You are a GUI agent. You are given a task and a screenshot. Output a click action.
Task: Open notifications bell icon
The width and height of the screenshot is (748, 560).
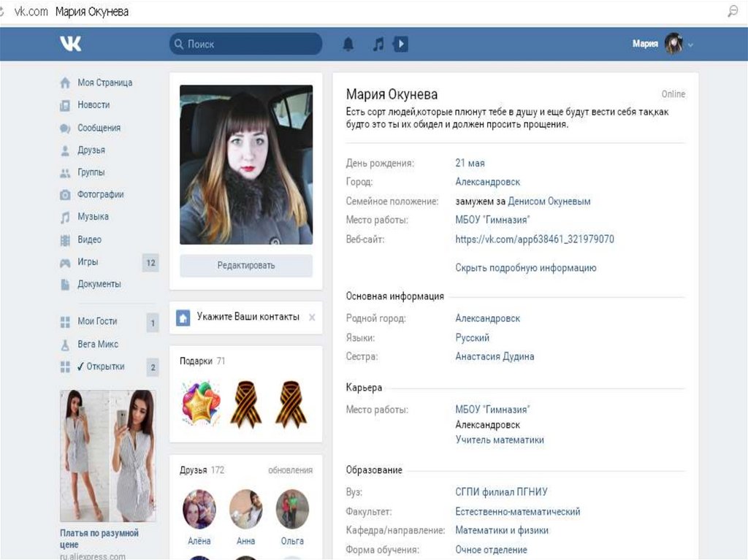coord(348,45)
